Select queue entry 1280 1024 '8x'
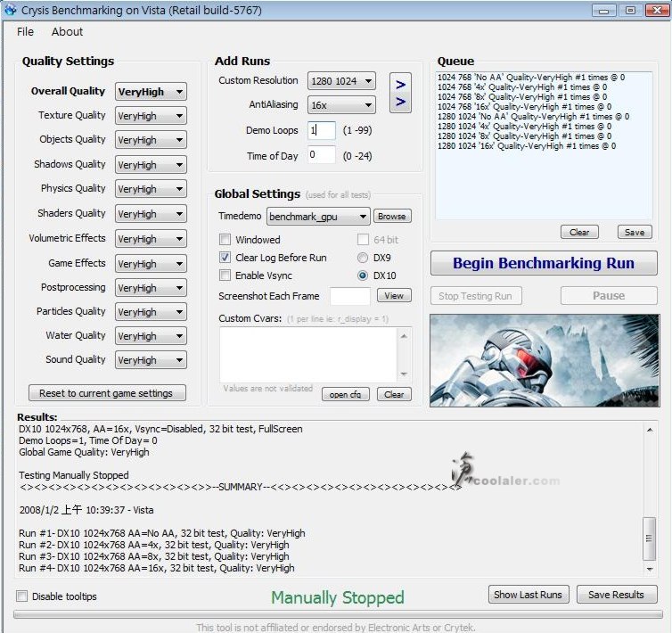 [x=525, y=136]
